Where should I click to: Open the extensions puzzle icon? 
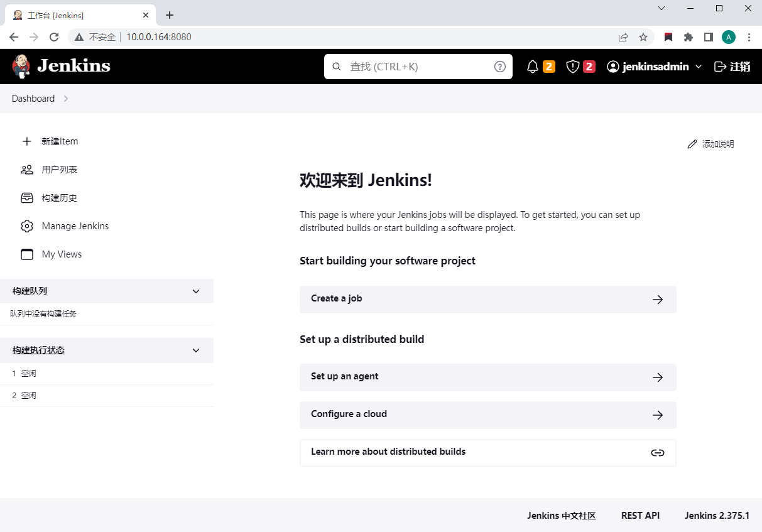pyautogui.click(x=689, y=37)
